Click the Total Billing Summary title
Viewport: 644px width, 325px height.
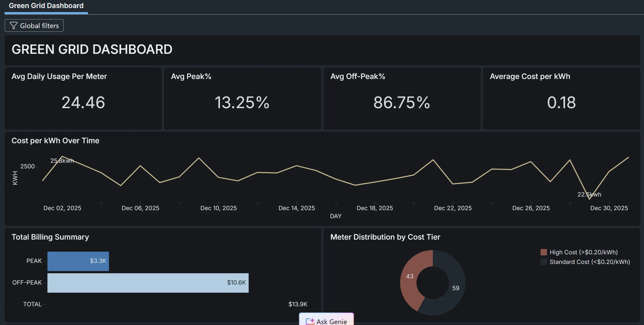click(x=50, y=237)
